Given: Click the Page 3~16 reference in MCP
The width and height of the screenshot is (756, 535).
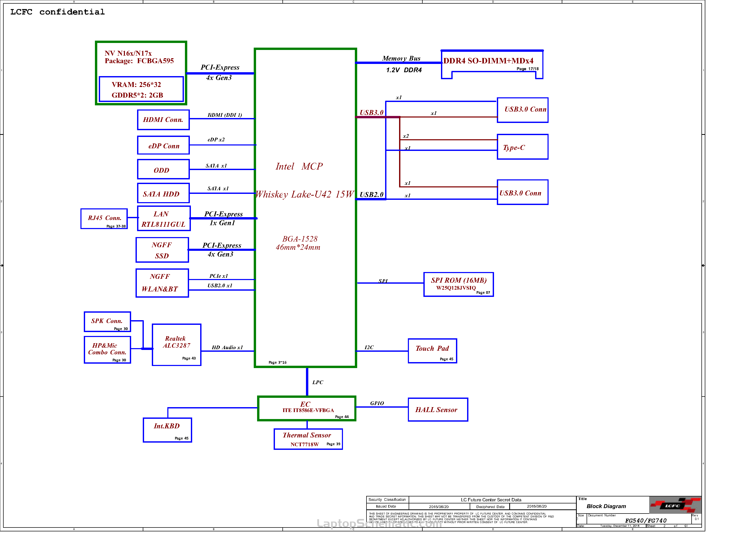Looking at the screenshot, I should click(278, 363).
